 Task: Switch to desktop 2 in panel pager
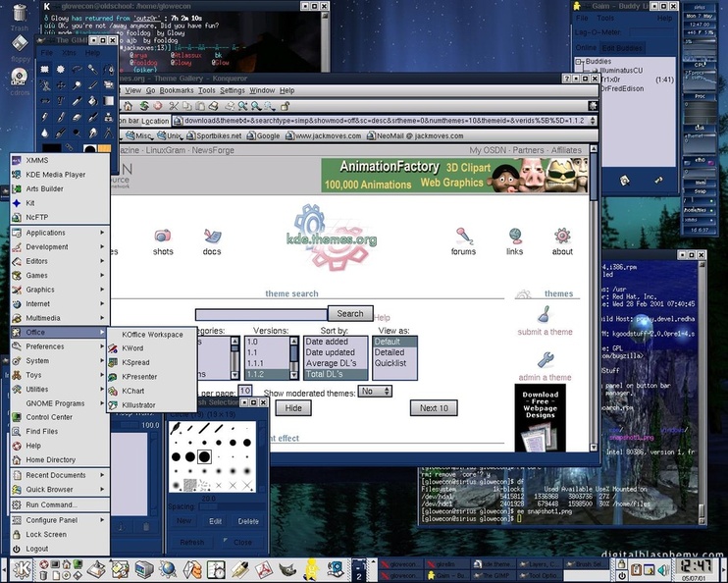358,576
